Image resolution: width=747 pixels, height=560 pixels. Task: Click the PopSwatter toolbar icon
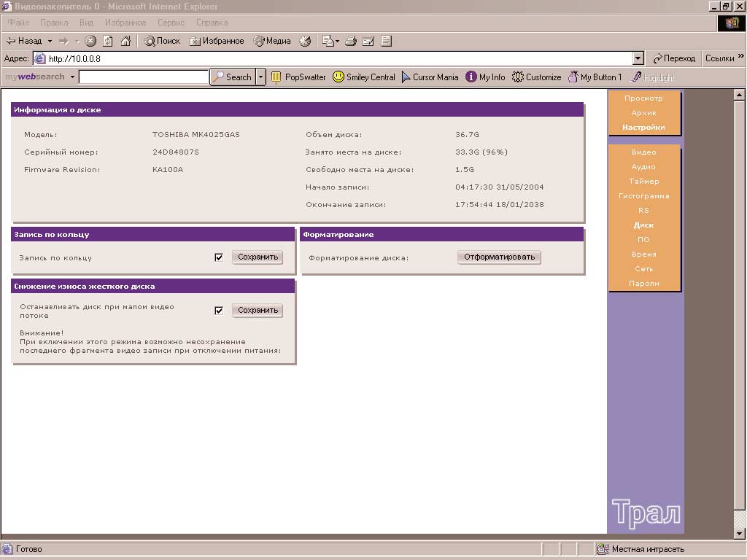[298, 77]
